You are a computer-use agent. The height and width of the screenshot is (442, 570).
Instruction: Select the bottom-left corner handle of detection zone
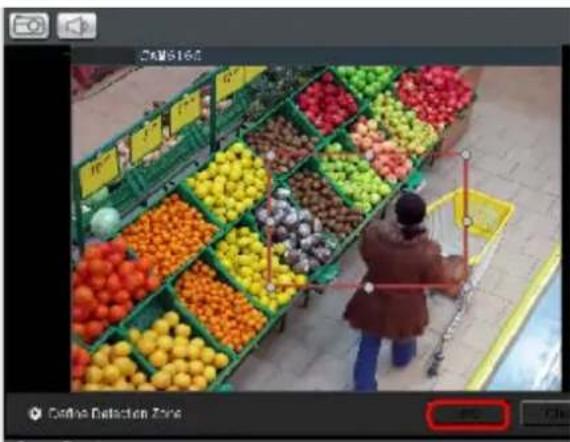tap(271, 288)
